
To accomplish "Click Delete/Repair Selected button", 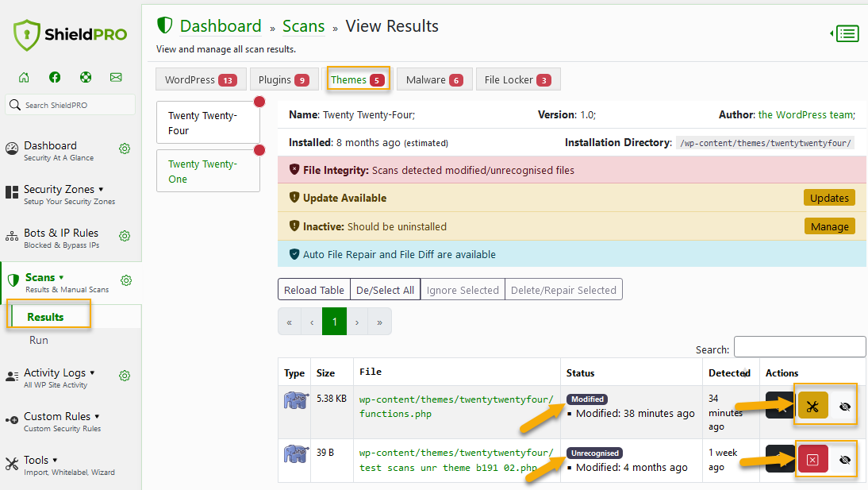I will (x=563, y=290).
